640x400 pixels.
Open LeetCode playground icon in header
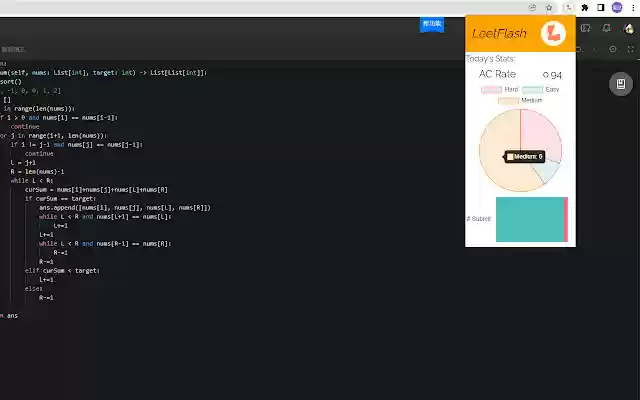[x=585, y=28]
